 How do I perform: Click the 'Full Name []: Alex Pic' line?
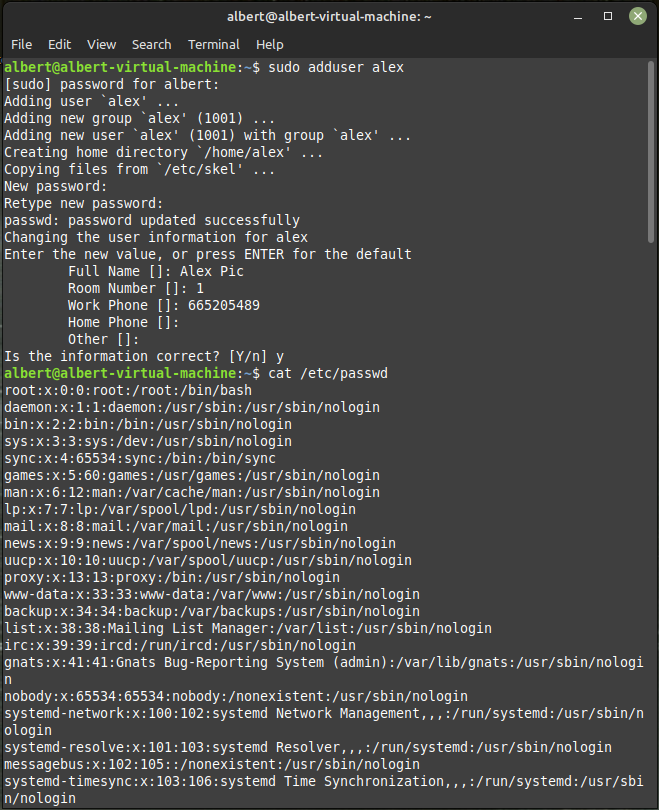[x=155, y=271]
